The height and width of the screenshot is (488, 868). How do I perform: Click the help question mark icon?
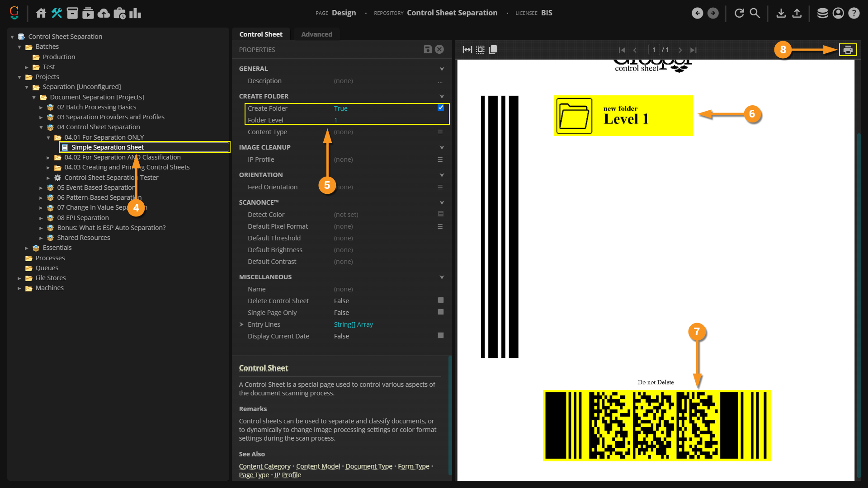[x=854, y=13]
